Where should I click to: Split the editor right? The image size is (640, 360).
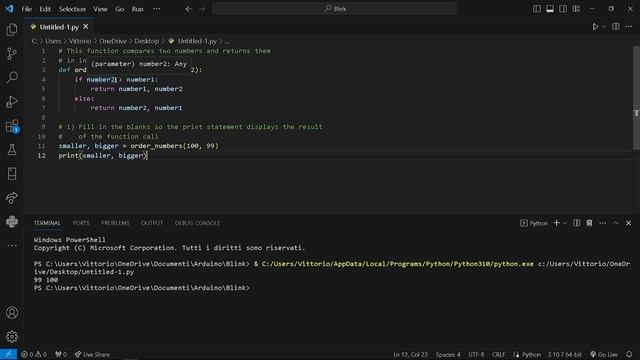point(616,27)
